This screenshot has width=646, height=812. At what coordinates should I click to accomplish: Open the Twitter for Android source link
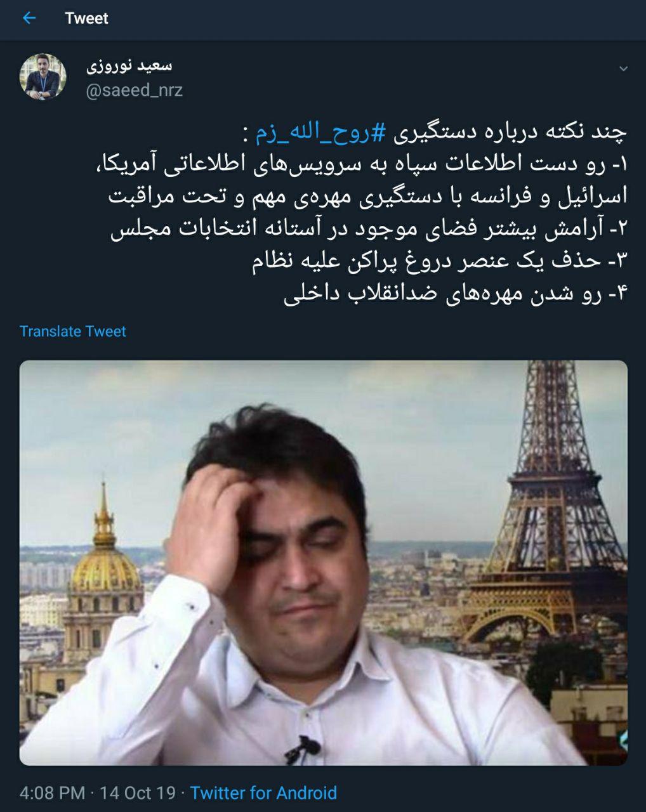coord(263,792)
